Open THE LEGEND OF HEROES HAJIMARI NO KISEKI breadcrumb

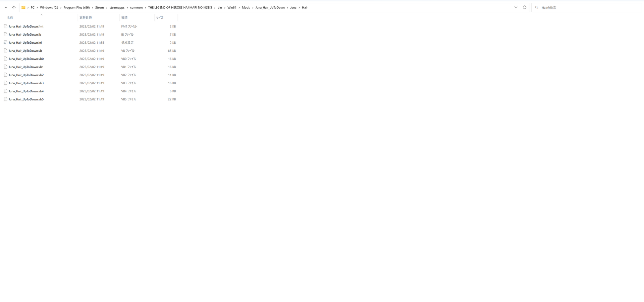(x=180, y=7)
